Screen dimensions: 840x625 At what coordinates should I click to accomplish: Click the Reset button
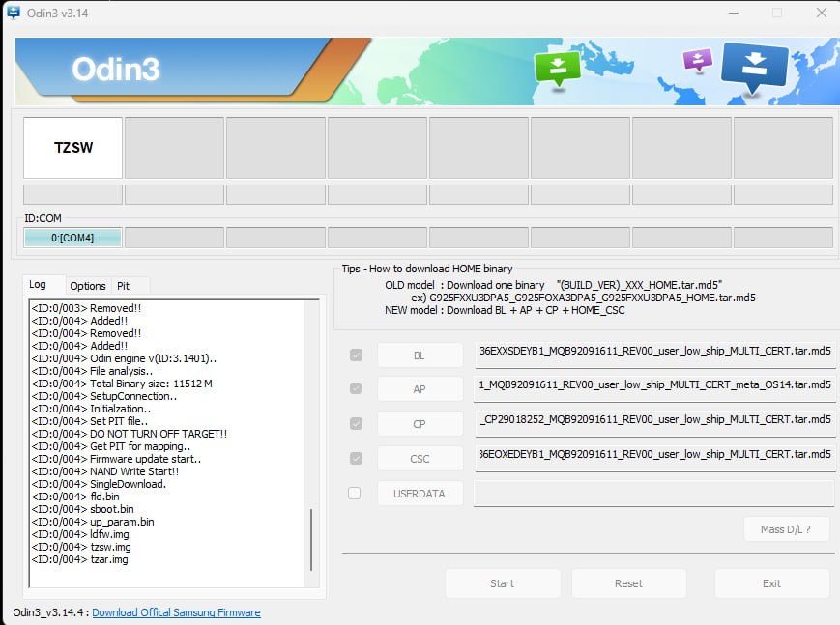(x=629, y=583)
